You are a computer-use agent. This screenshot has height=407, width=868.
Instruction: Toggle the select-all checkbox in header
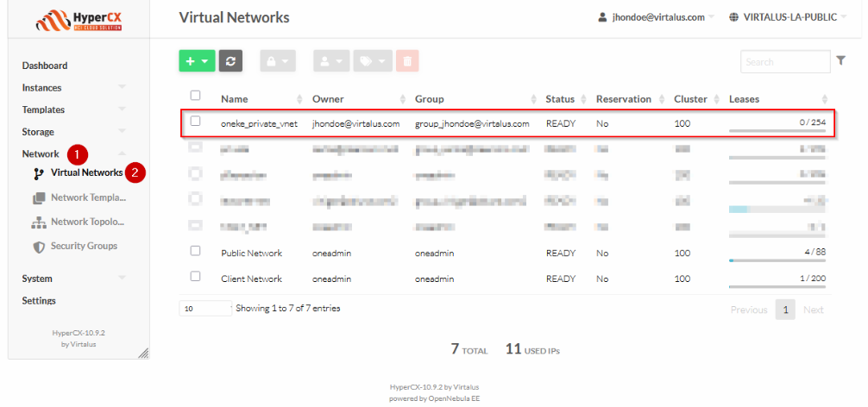[195, 96]
